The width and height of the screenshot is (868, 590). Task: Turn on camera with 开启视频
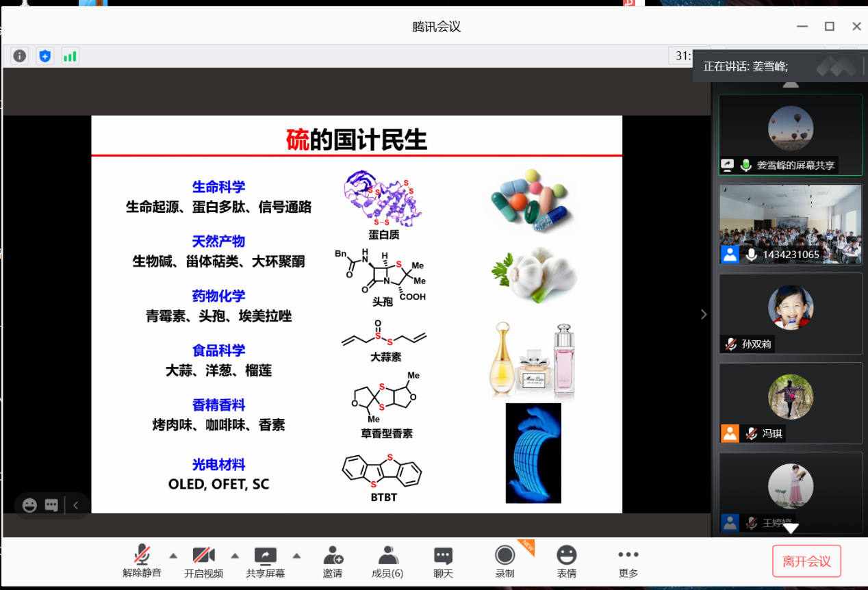(203, 561)
